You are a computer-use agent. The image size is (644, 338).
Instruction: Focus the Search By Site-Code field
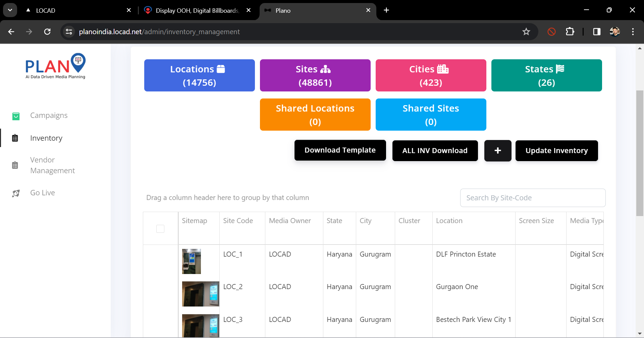[x=532, y=198]
